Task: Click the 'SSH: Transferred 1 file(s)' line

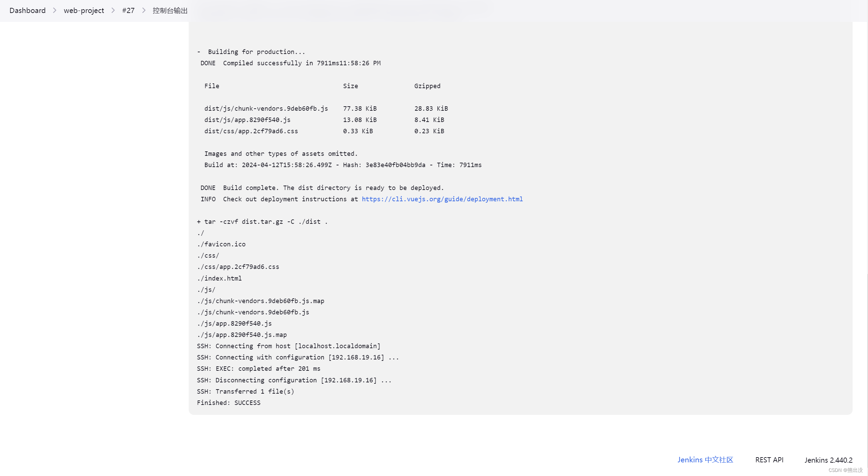Action: click(x=245, y=392)
